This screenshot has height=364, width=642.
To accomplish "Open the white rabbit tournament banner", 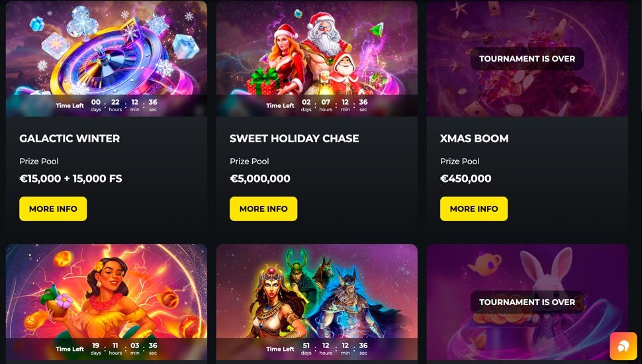I will [527, 302].
